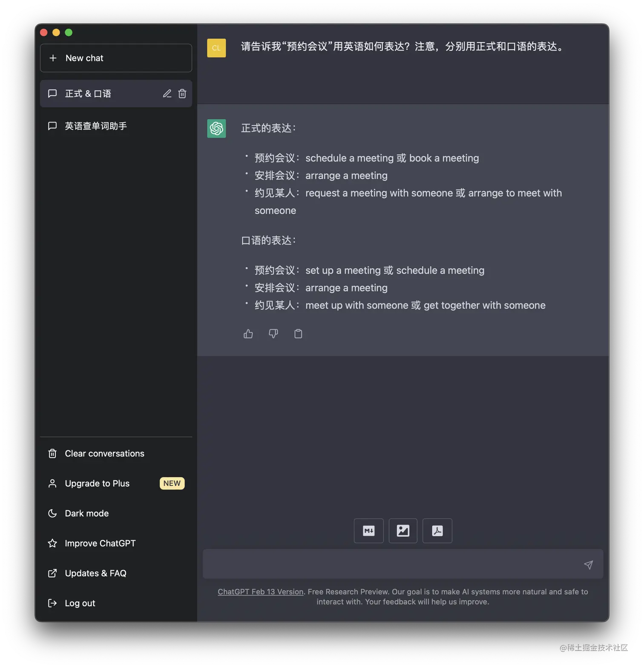The image size is (644, 668).
Task: Copy the response with the clipboard icon
Action: (x=298, y=334)
